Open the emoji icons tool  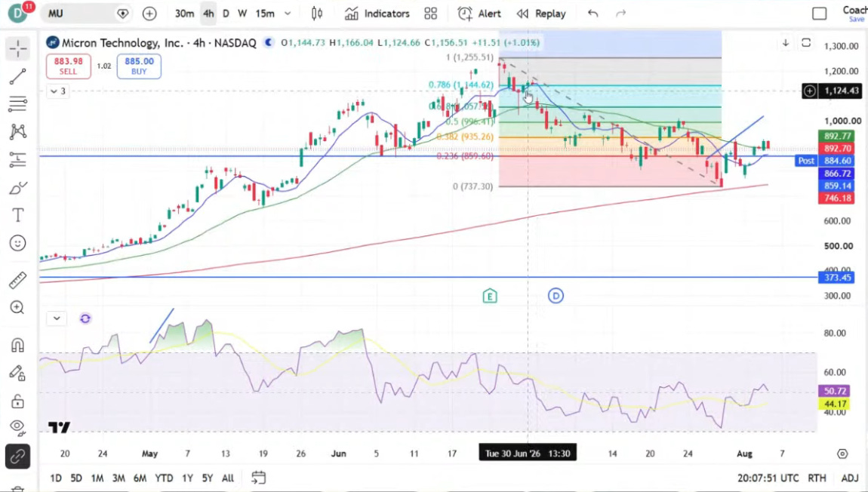coord(17,243)
